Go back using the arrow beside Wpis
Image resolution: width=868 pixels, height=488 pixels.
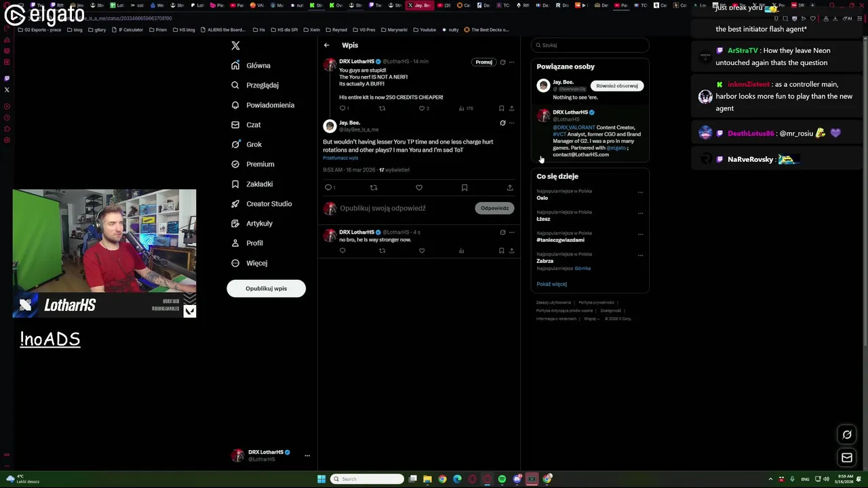point(326,45)
